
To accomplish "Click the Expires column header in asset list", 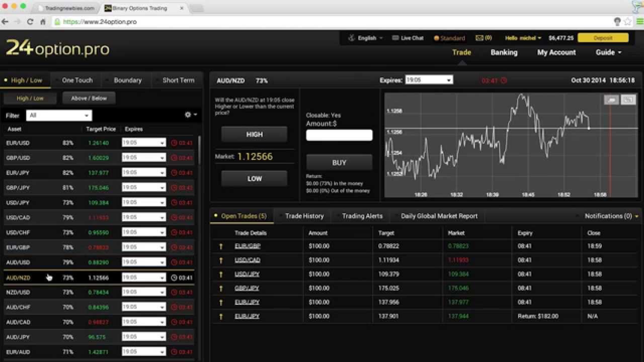I will [134, 129].
